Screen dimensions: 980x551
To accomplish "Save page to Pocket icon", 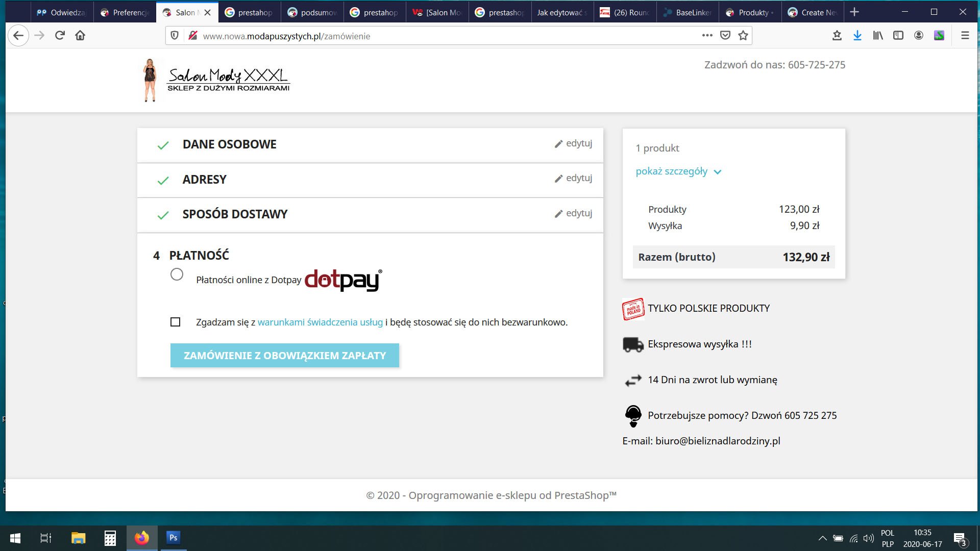I will 725,35.
